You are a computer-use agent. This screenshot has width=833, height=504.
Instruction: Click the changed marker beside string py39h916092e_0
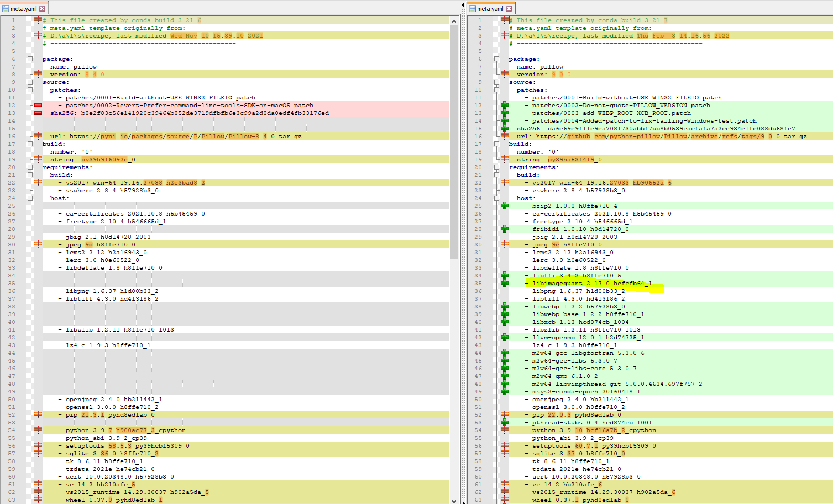coord(38,159)
